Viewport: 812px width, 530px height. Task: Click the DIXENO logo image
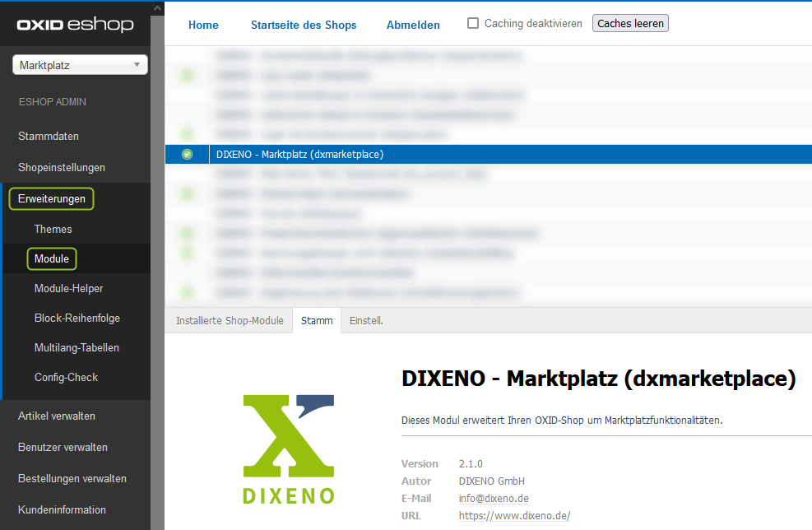click(x=289, y=449)
